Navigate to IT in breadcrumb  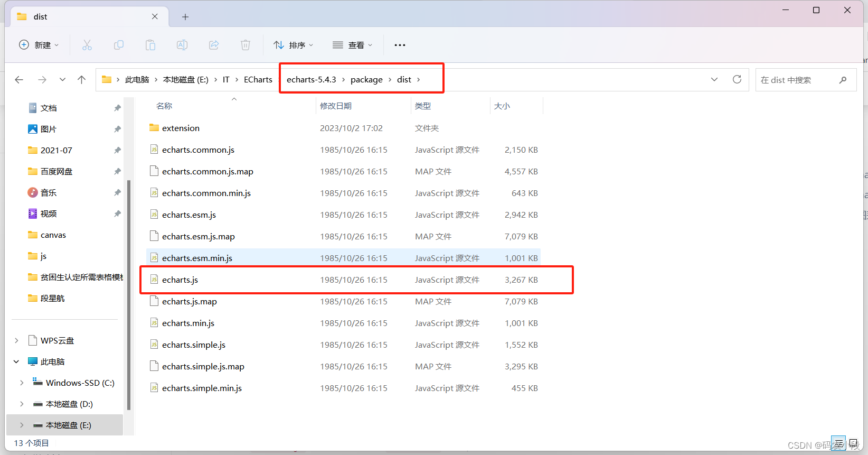pyautogui.click(x=226, y=80)
